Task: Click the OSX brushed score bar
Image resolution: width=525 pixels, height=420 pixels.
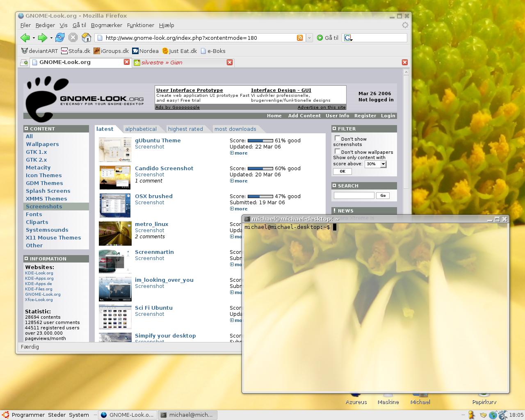Action: [x=260, y=196]
